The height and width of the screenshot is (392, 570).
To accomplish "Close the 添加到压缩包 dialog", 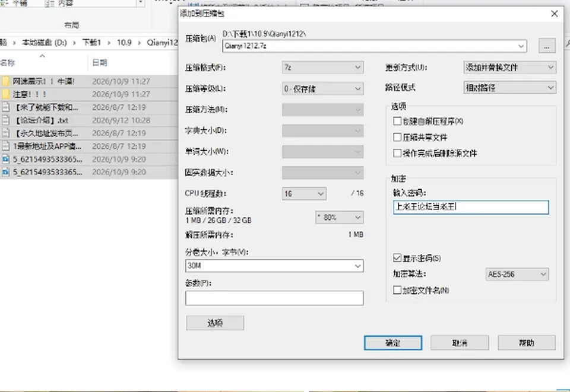I will [555, 14].
